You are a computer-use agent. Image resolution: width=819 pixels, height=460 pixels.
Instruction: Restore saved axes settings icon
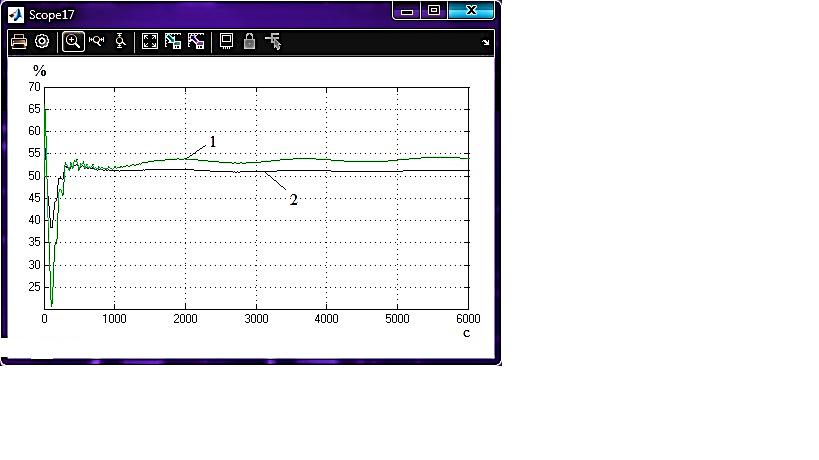[x=196, y=41]
